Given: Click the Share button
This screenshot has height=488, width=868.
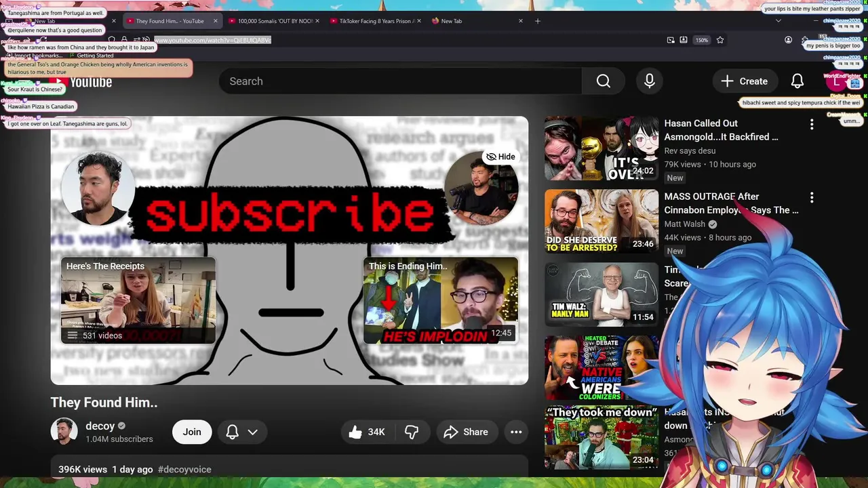Looking at the screenshot, I should tap(466, 432).
